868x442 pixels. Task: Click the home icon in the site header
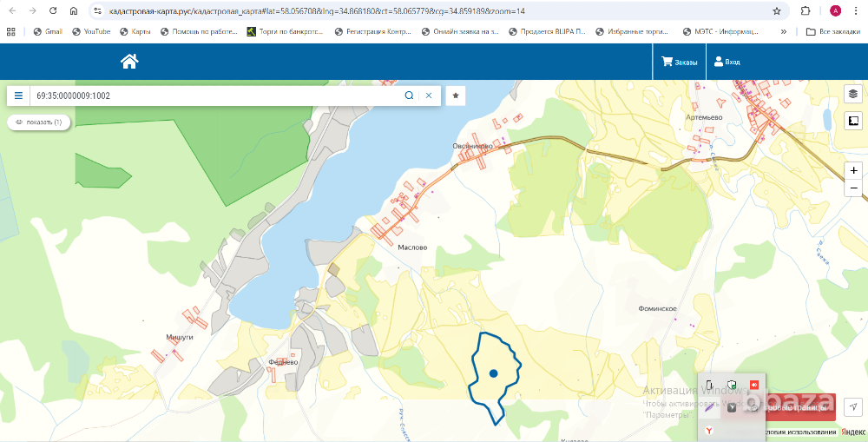click(129, 62)
